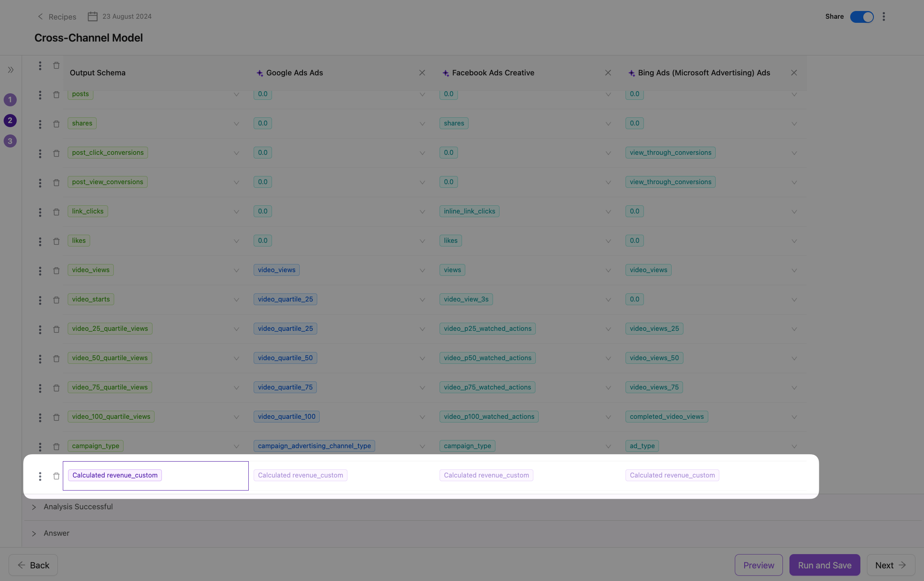Go back to Recipes
Image resolution: width=924 pixels, height=581 pixels.
pos(57,17)
